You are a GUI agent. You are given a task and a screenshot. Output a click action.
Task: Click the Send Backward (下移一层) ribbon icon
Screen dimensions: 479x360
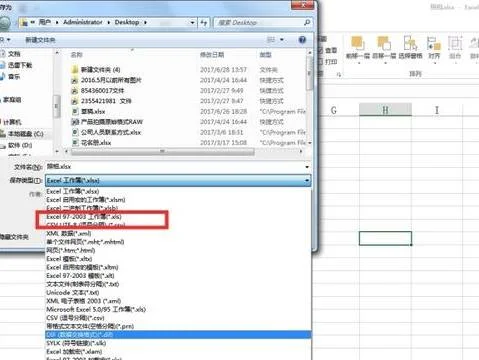click(384, 43)
